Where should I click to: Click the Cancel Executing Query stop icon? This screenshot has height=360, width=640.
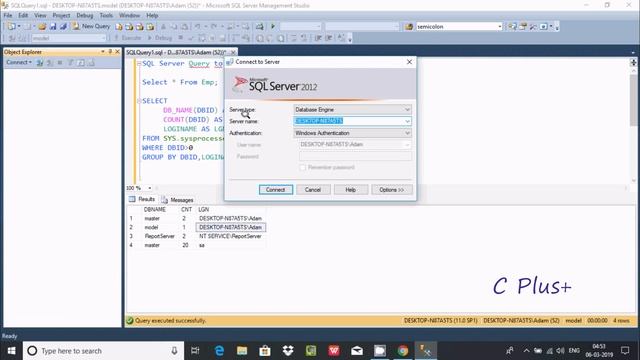coord(181,38)
